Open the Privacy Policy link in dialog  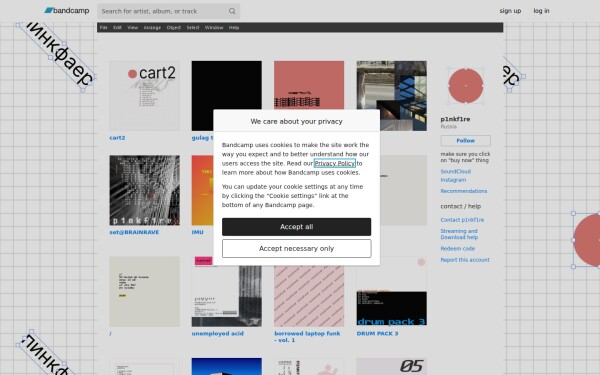click(335, 163)
